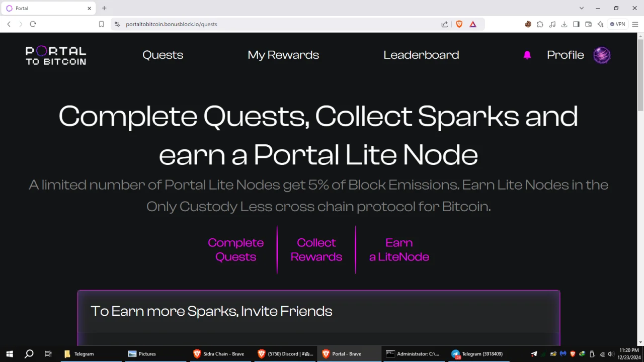
Task: Open the Windows Start menu
Action: [x=10, y=354]
